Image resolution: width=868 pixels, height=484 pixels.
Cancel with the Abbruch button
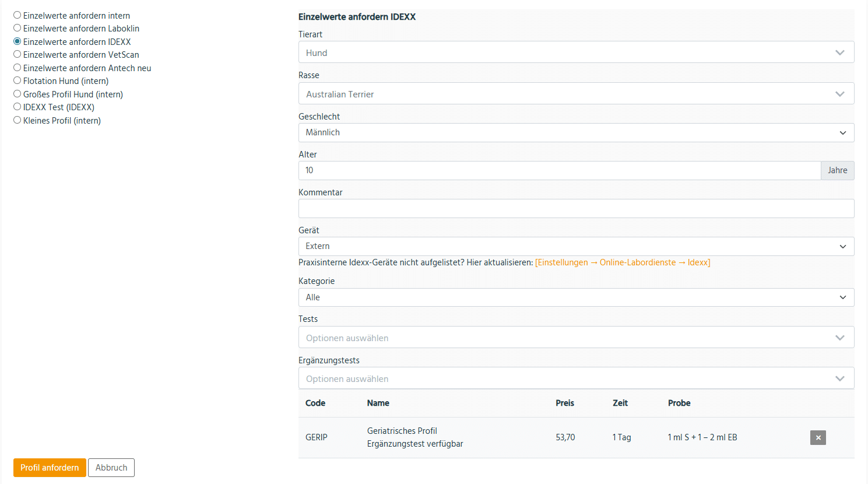tap(111, 468)
